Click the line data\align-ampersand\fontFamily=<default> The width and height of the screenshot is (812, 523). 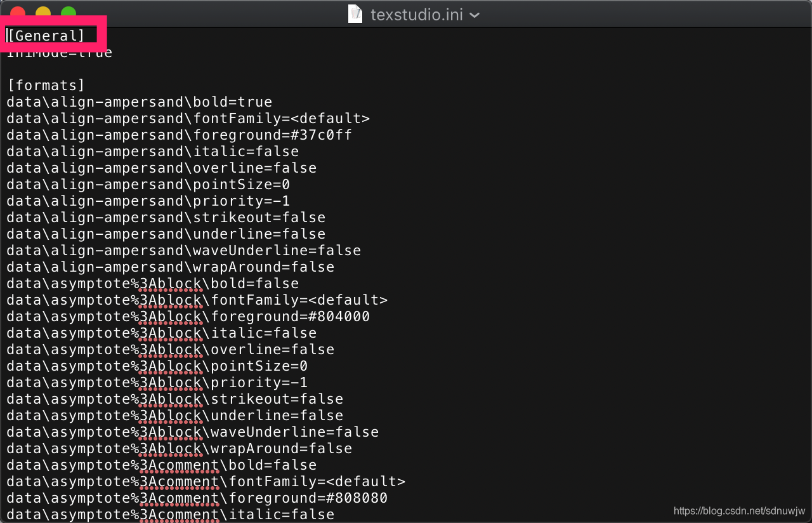pyautogui.click(x=188, y=119)
